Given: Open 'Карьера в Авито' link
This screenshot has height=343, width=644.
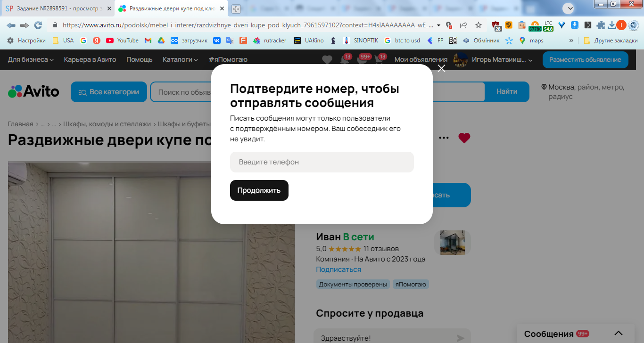Looking at the screenshot, I should point(90,60).
